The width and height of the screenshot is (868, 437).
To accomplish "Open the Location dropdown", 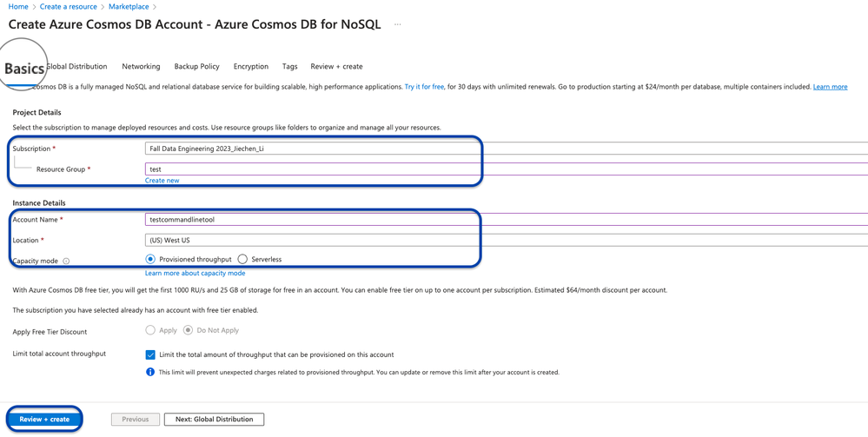I will click(506, 241).
